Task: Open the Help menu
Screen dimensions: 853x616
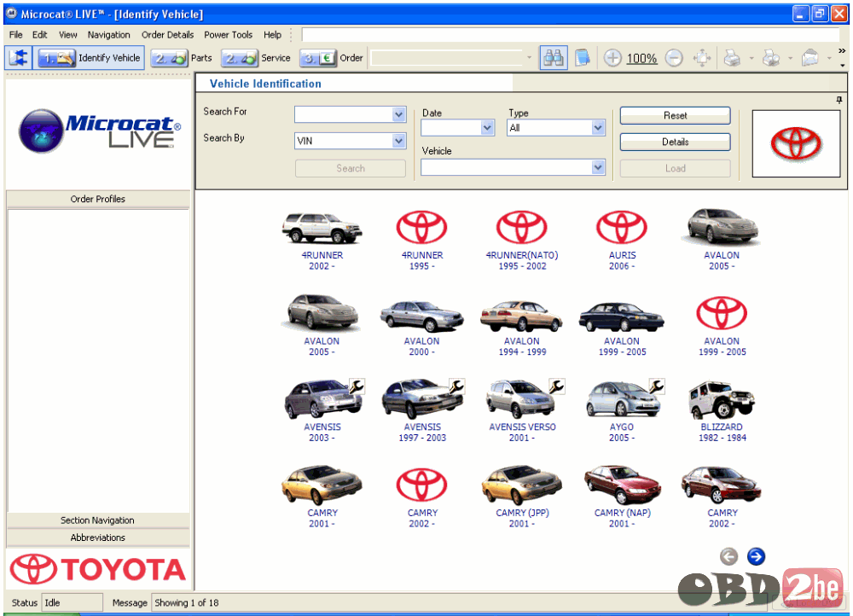Action: point(273,35)
